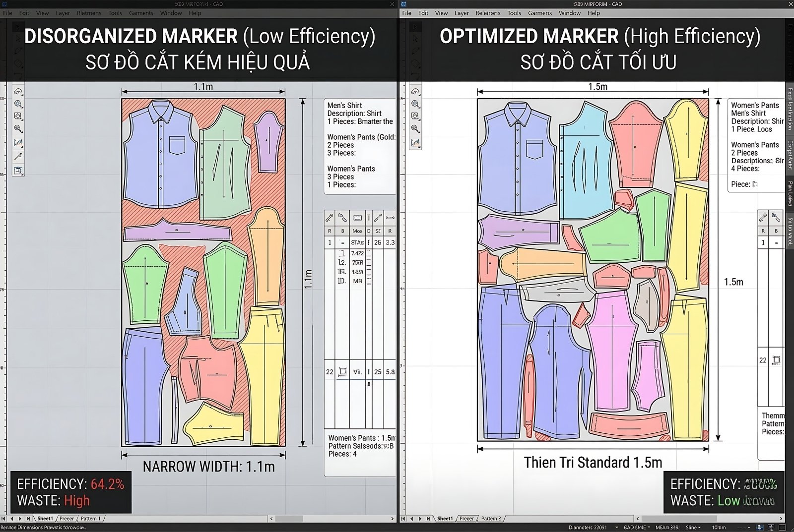Expand the Sline dropdown in the status bar
794x532 pixels.
pyautogui.click(x=698, y=528)
